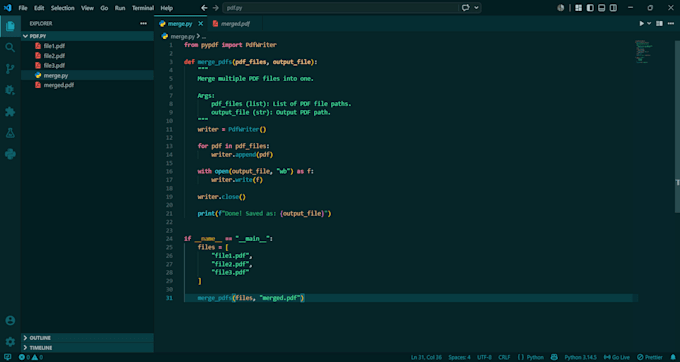The image size is (680, 362).
Task: Open the File menu
Action: tap(23, 8)
